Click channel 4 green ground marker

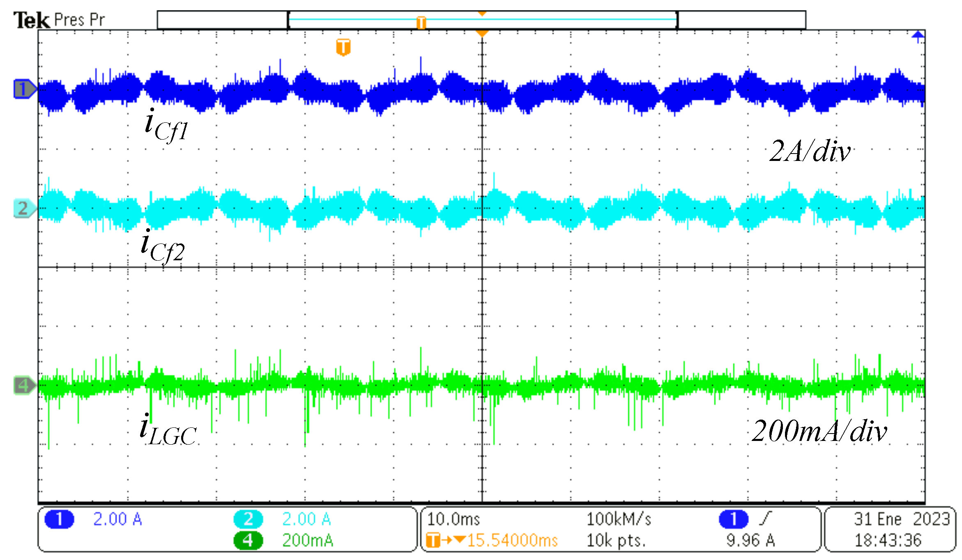[x=23, y=386]
